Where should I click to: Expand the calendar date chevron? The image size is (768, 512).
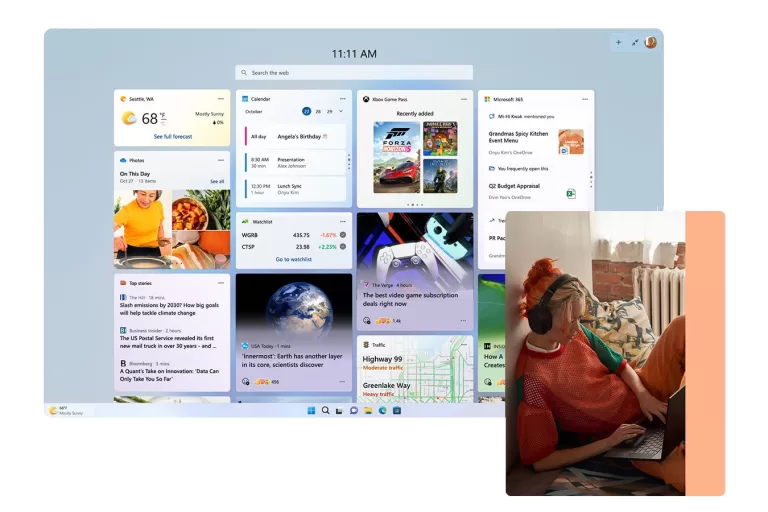pyautogui.click(x=341, y=112)
